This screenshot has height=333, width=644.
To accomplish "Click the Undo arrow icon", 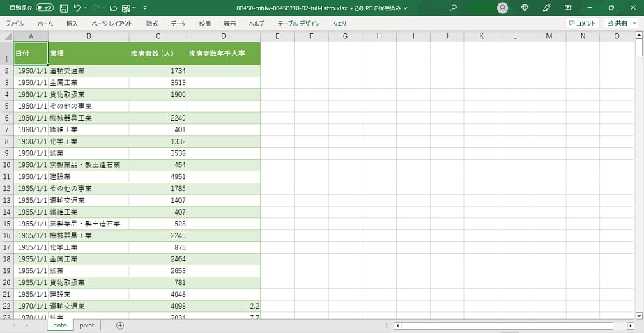I will click(x=77, y=8).
